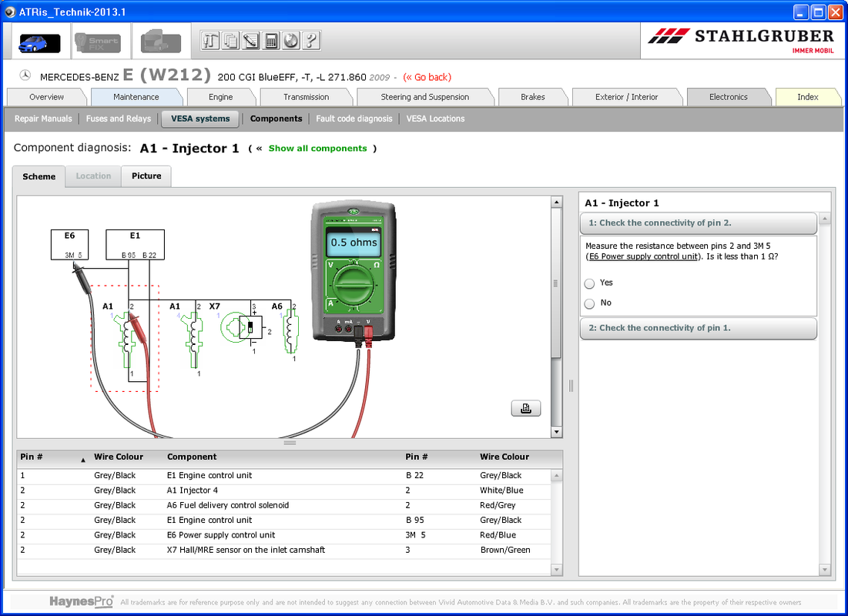Select the truck vehicle icon
This screenshot has width=848, height=616.
point(161,42)
